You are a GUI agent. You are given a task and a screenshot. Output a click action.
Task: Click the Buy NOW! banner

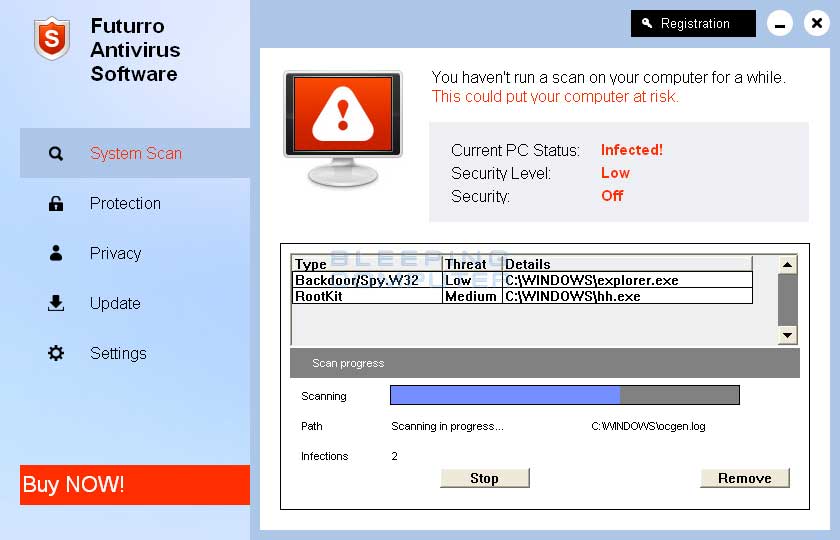point(135,485)
